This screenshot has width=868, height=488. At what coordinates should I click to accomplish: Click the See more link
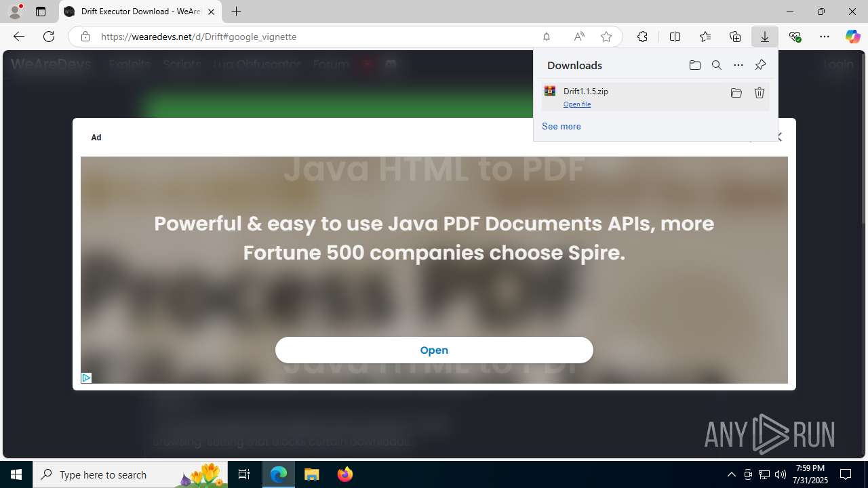pyautogui.click(x=561, y=126)
